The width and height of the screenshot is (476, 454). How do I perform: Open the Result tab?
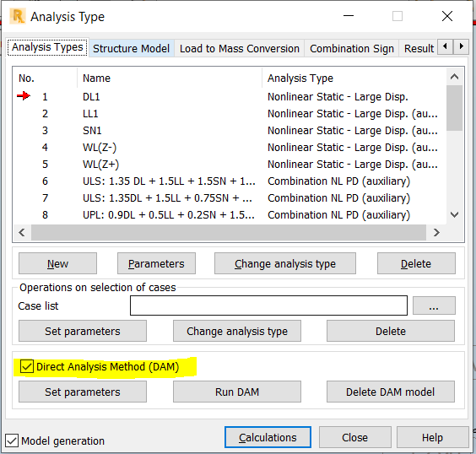click(419, 49)
